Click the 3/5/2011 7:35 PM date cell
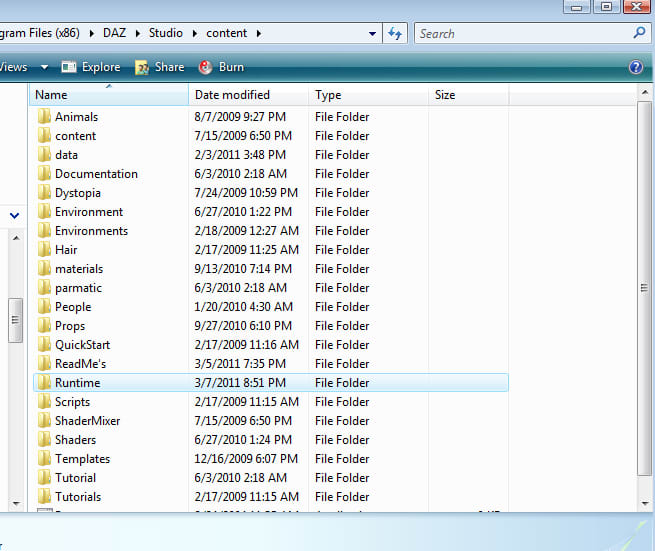This screenshot has width=655, height=551. coord(240,364)
